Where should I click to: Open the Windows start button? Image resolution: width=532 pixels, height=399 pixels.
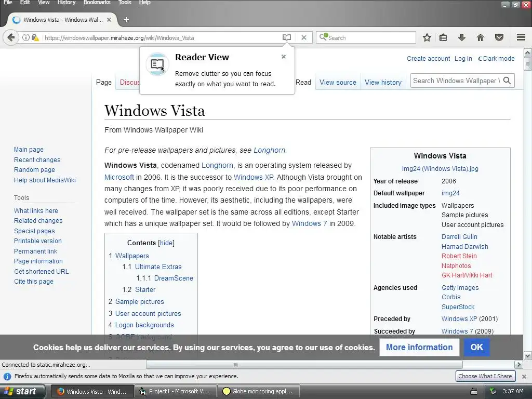(x=22, y=392)
